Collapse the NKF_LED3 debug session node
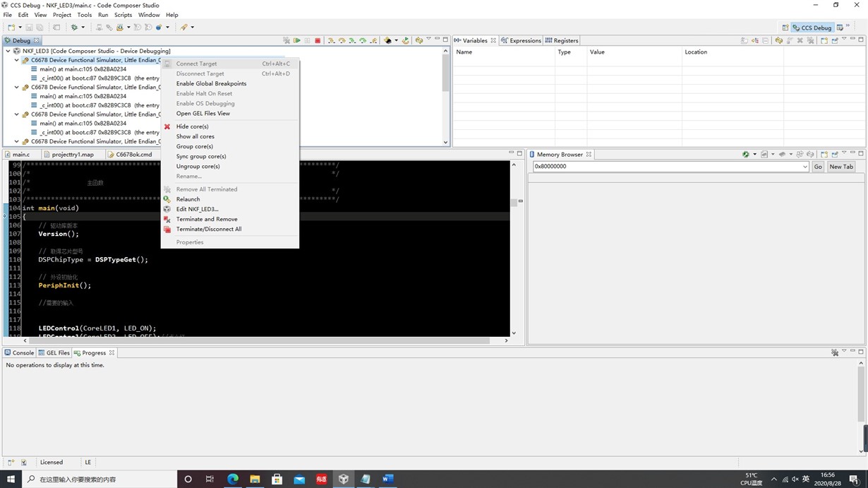868x488 pixels. (8, 51)
